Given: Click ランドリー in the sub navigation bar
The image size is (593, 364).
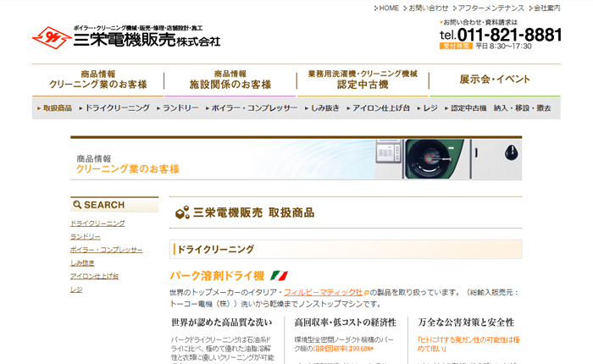Looking at the screenshot, I should (x=180, y=108).
